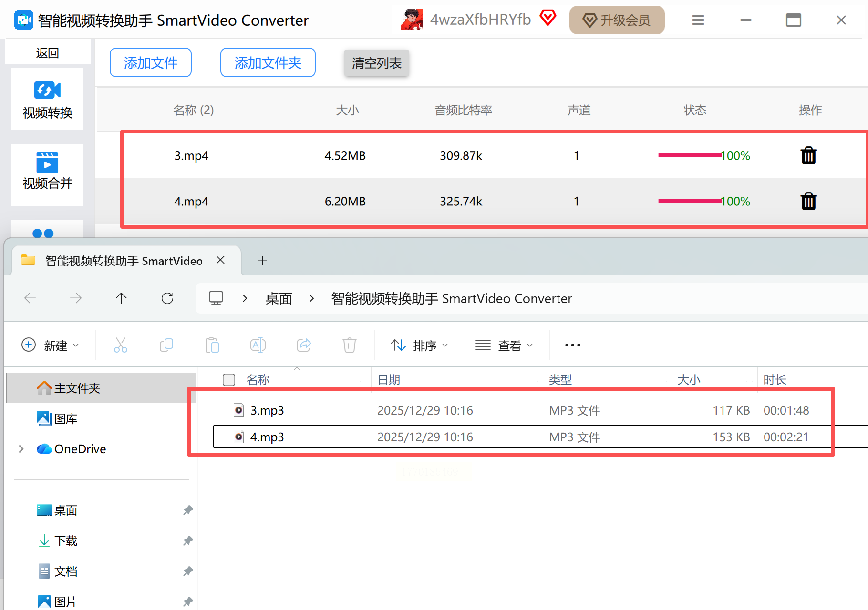Refresh the File Explorer folder
Image resolution: width=868 pixels, height=610 pixels.
167,298
